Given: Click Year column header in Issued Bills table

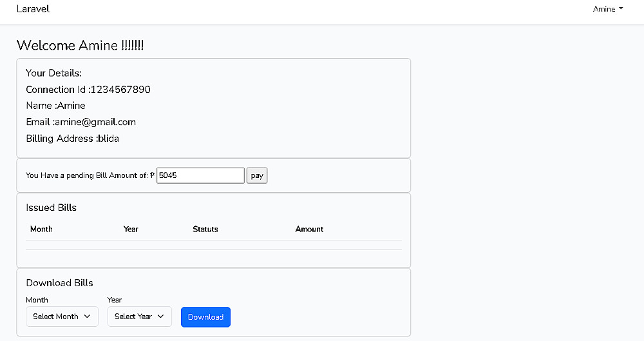Looking at the screenshot, I should [131, 229].
